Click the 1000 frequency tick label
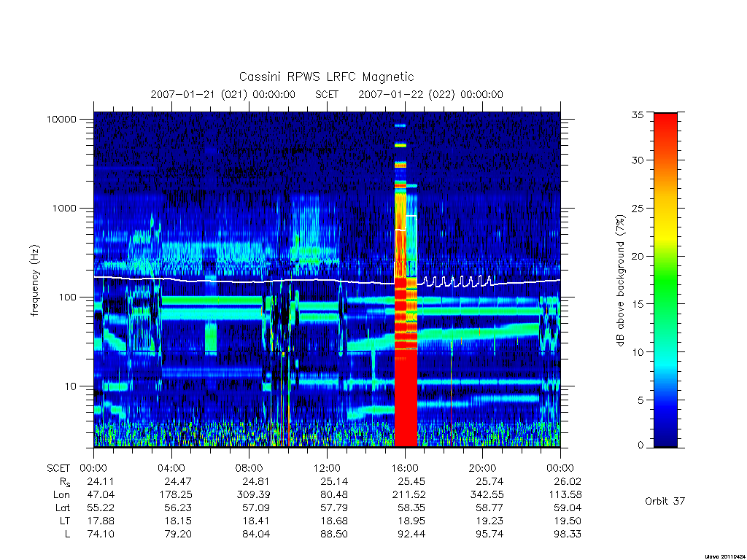The height and width of the screenshot is (560, 747). tap(64, 208)
